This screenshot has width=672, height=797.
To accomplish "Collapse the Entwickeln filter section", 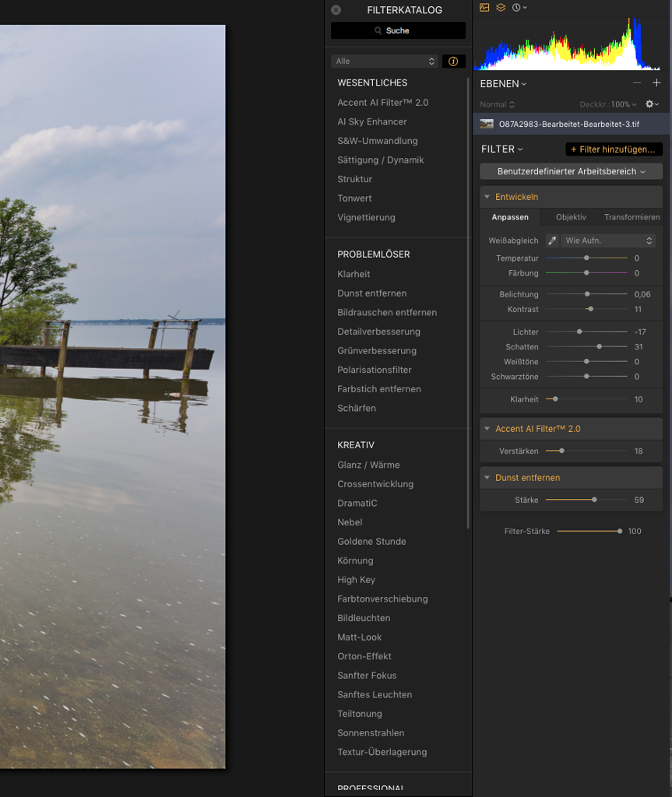I will tap(487, 197).
